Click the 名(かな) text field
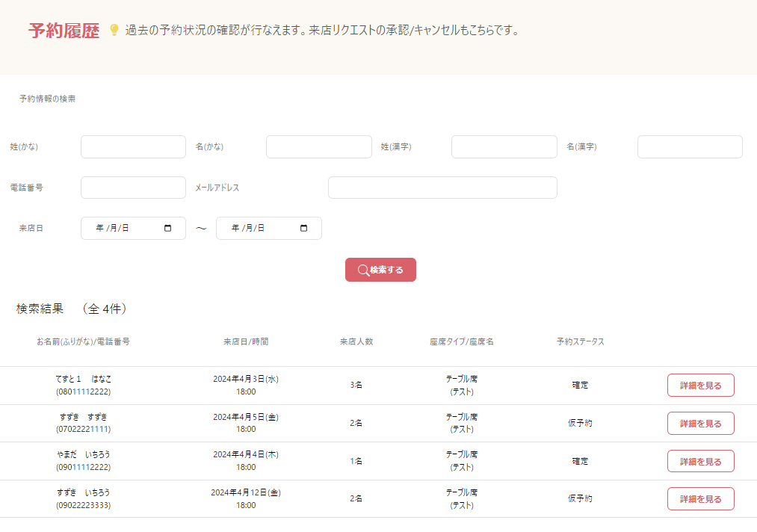Image resolution: width=757 pixels, height=532 pixels. pyautogui.click(x=318, y=147)
